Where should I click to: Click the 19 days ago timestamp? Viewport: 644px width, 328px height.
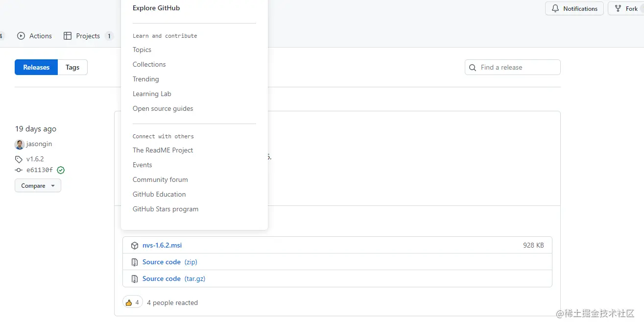click(36, 129)
